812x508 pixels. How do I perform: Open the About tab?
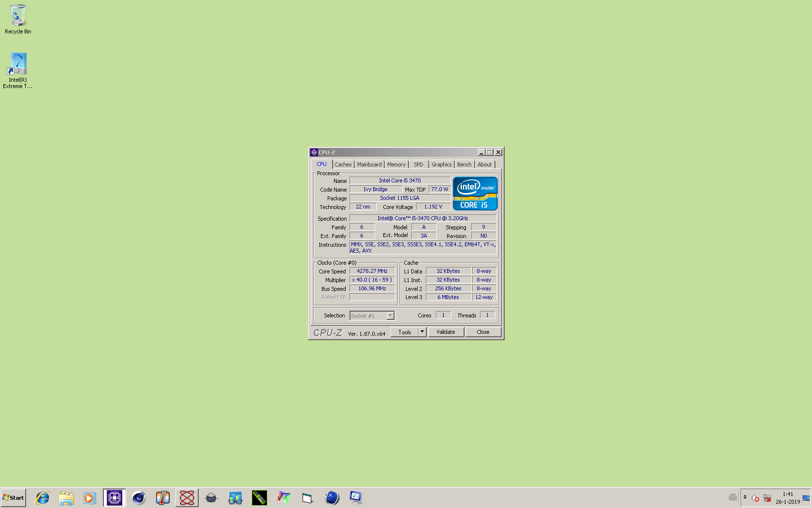tap(485, 164)
